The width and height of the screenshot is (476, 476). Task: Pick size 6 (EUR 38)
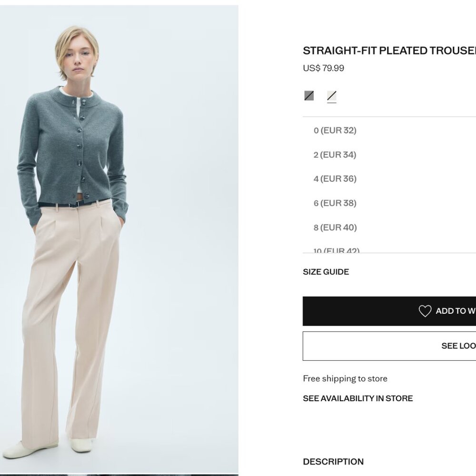(x=335, y=203)
